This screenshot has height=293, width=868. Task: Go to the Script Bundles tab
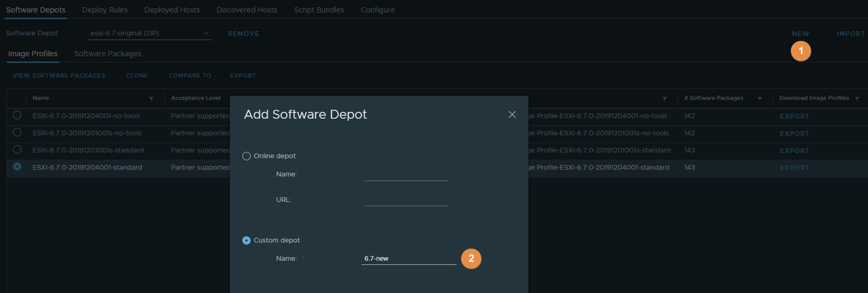(319, 10)
